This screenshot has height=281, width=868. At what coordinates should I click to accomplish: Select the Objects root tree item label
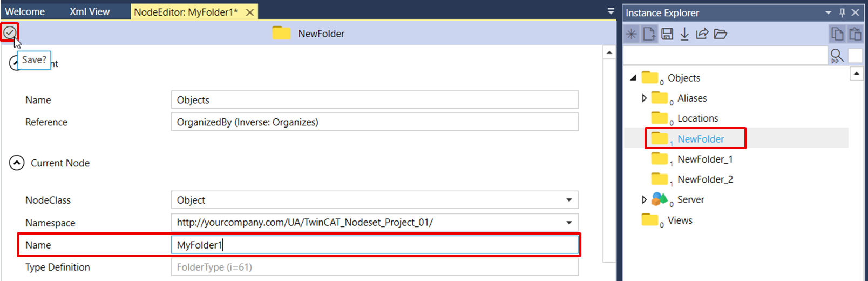[x=683, y=78]
